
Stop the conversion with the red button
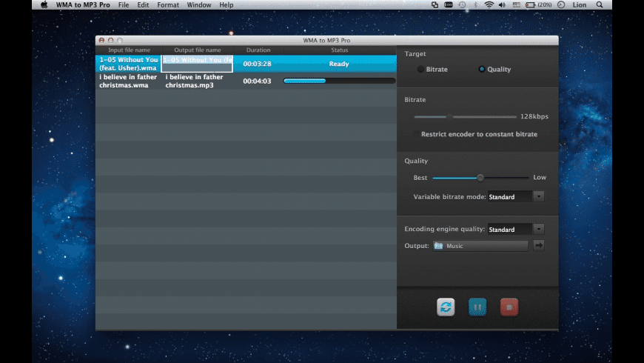point(509,307)
